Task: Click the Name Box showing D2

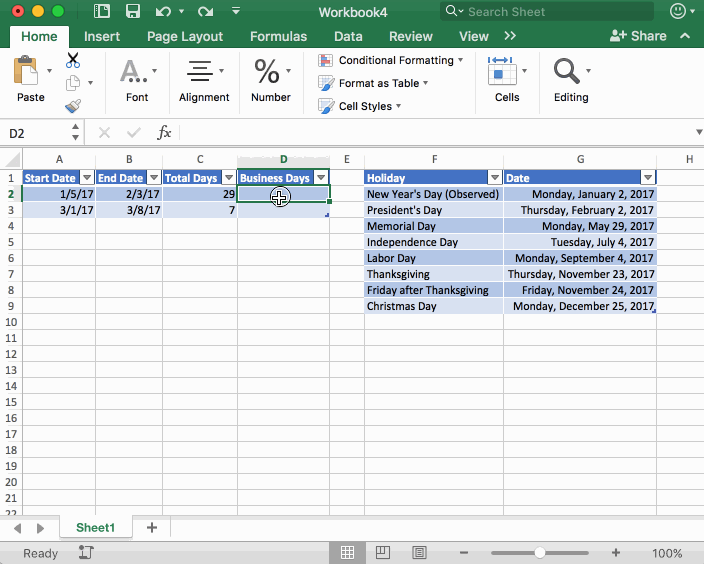Action: tap(36, 133)
